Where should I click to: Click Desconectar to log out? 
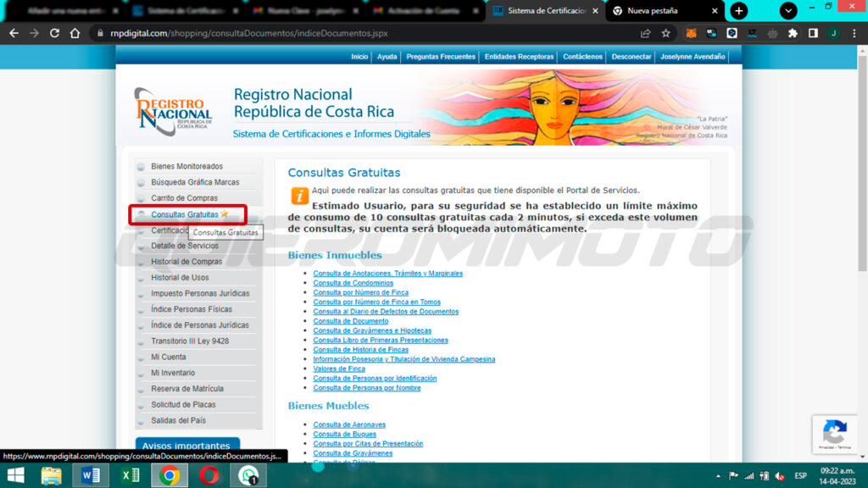click(631, 57)
